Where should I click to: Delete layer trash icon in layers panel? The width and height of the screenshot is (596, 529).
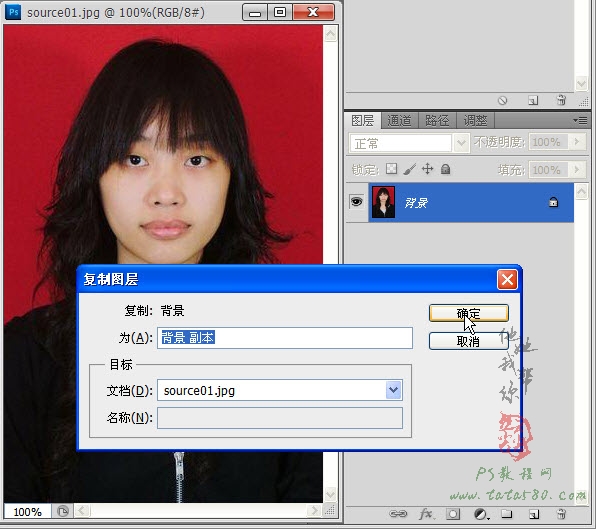tap(561, 514)
